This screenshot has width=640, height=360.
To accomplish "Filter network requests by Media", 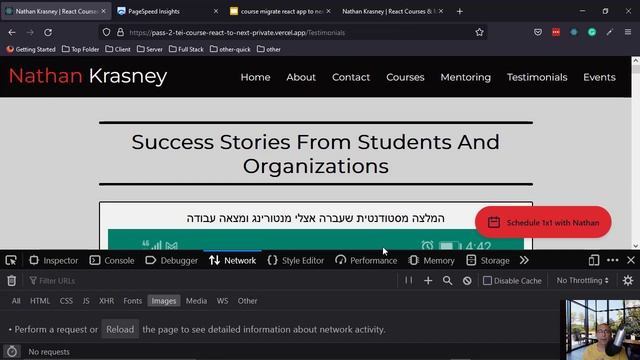I will coord(196,301).
